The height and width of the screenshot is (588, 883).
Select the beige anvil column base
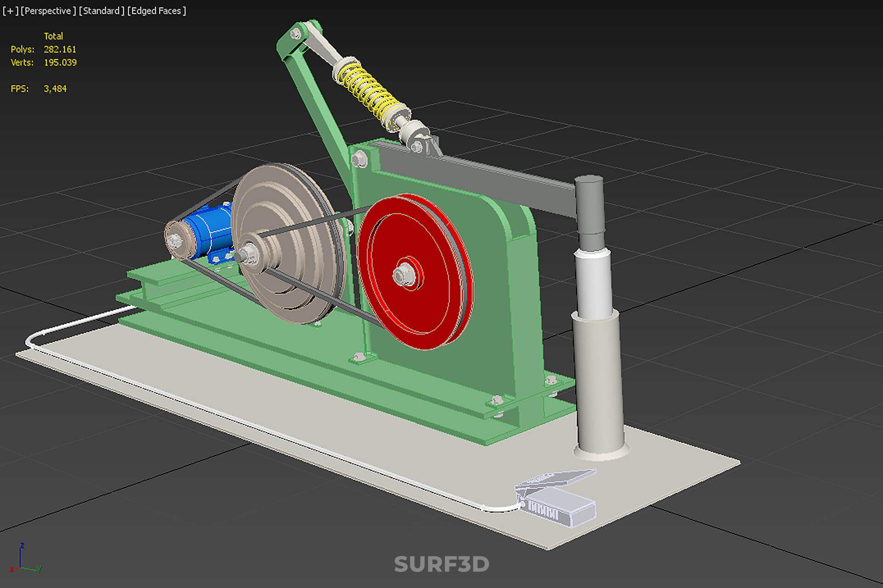[x=600, y=386]
